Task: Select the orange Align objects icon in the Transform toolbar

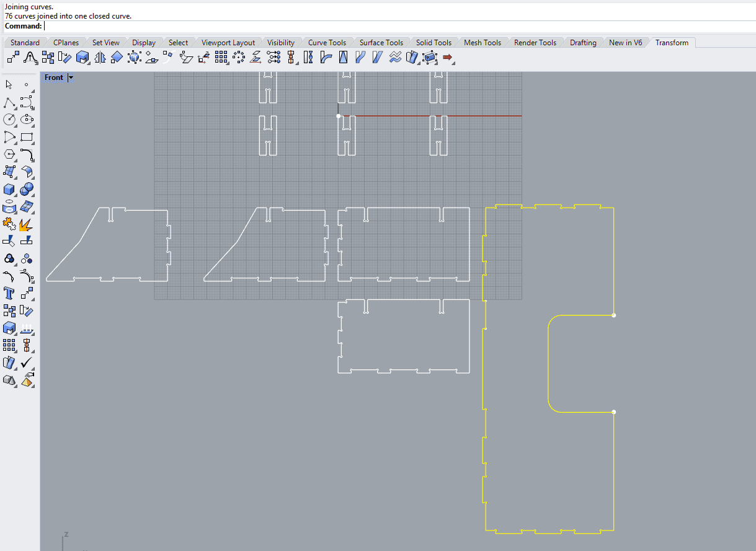Action: coord(291,58)
